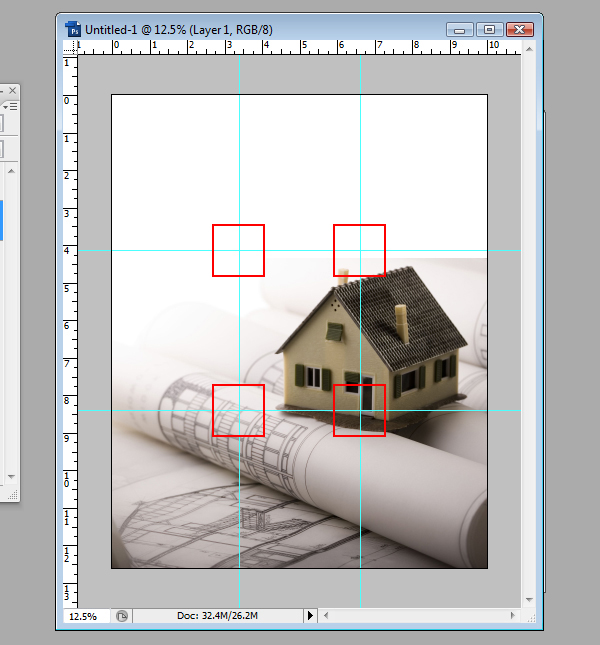Click the horizontal scrollbar left arrow

click(326, 616)
